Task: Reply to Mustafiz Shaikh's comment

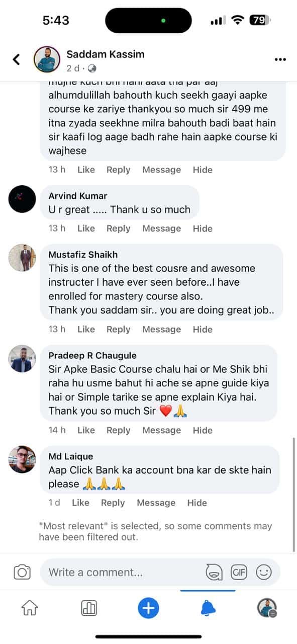Action: coord(118,330)
